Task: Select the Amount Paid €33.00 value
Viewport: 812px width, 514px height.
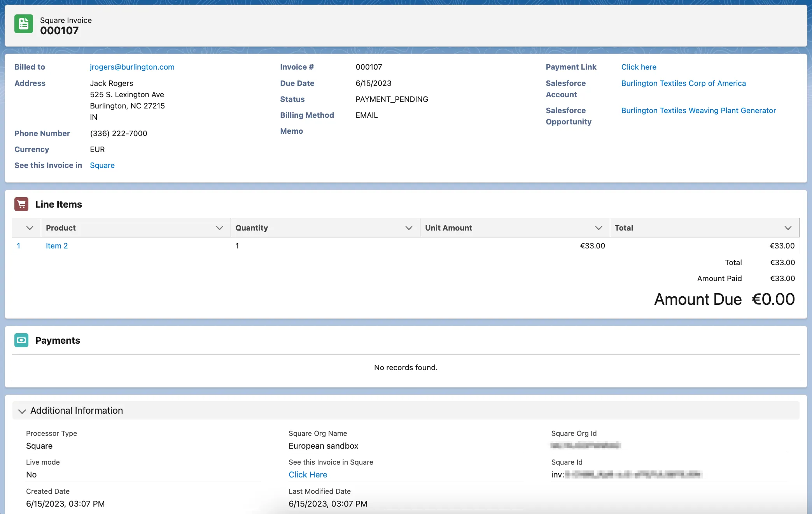Action: [x=782, y=278]
